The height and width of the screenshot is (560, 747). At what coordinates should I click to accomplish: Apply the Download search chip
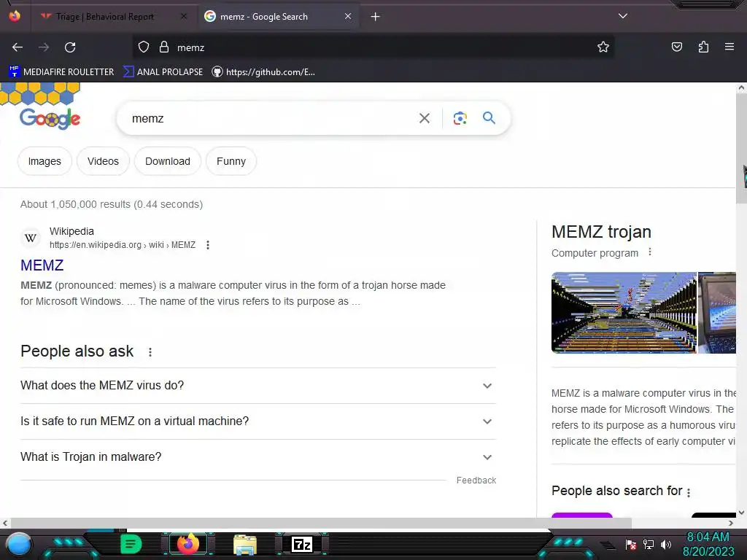[168, 161]
